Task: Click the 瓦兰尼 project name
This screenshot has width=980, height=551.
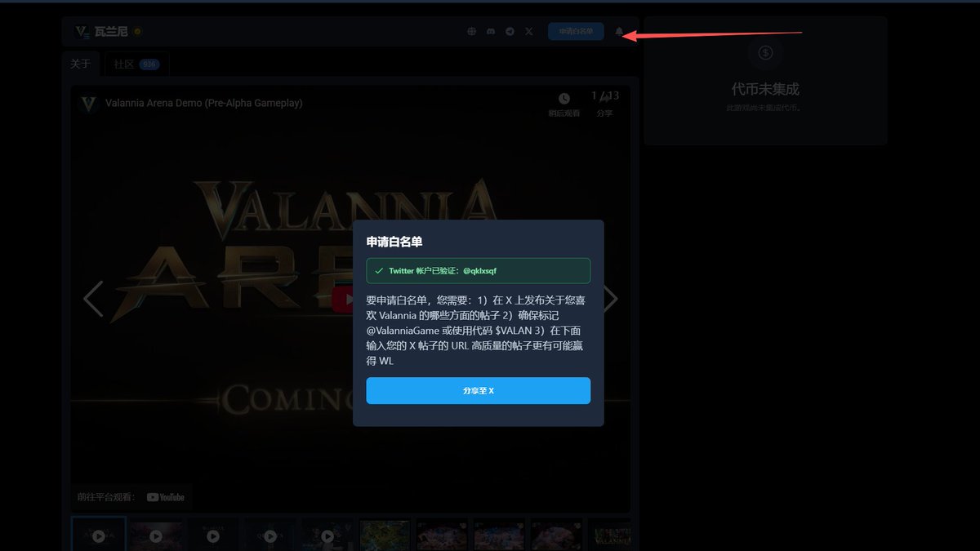Action: (x=111, y=32)
